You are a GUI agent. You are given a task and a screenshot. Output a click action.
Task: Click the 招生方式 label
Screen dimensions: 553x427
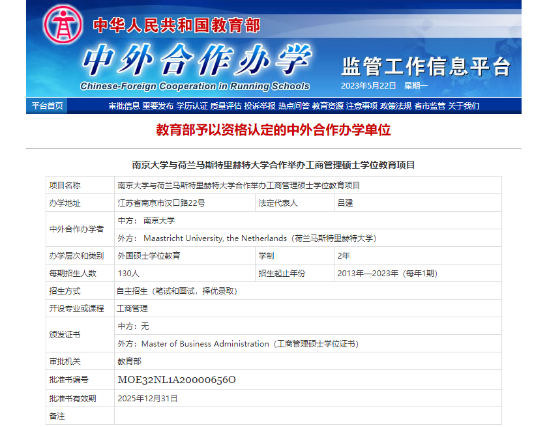[65, 291]
